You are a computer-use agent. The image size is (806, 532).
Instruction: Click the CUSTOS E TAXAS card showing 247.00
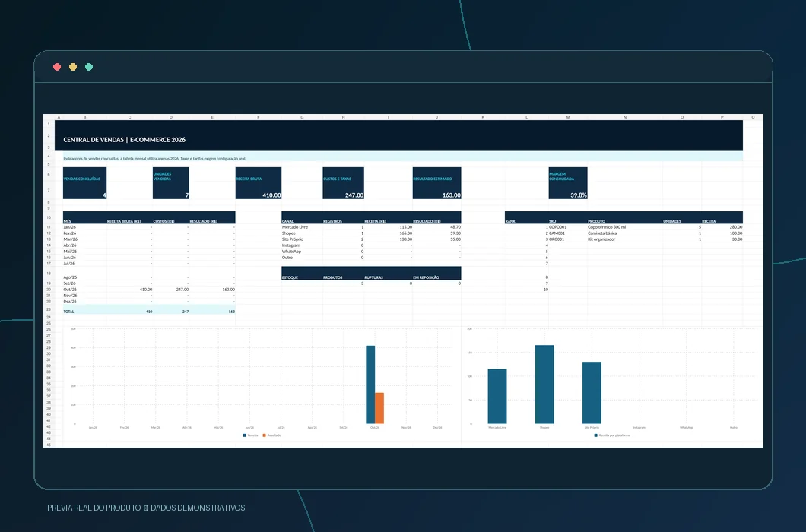[344, 183]
